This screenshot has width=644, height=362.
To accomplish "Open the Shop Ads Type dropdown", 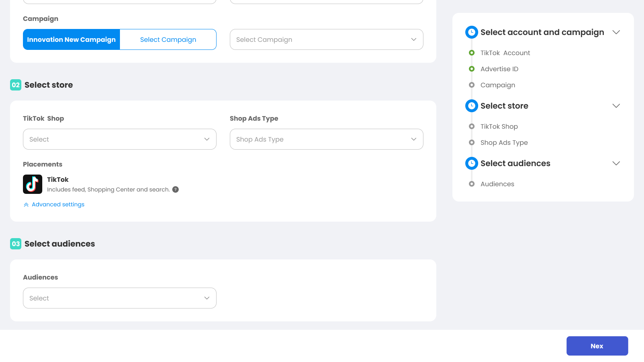I will (x=326, y=139).
